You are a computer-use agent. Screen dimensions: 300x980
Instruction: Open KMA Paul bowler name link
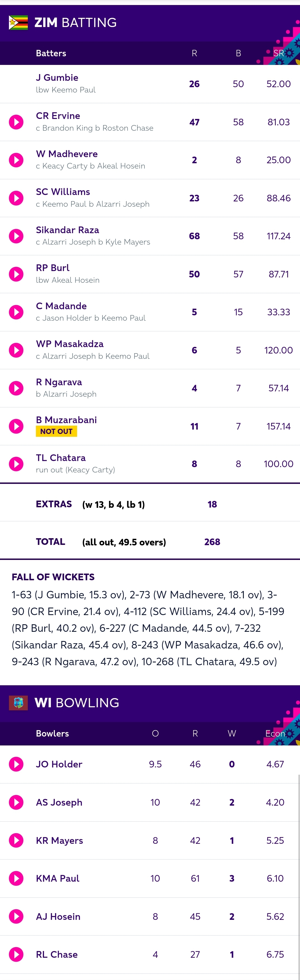57,878
